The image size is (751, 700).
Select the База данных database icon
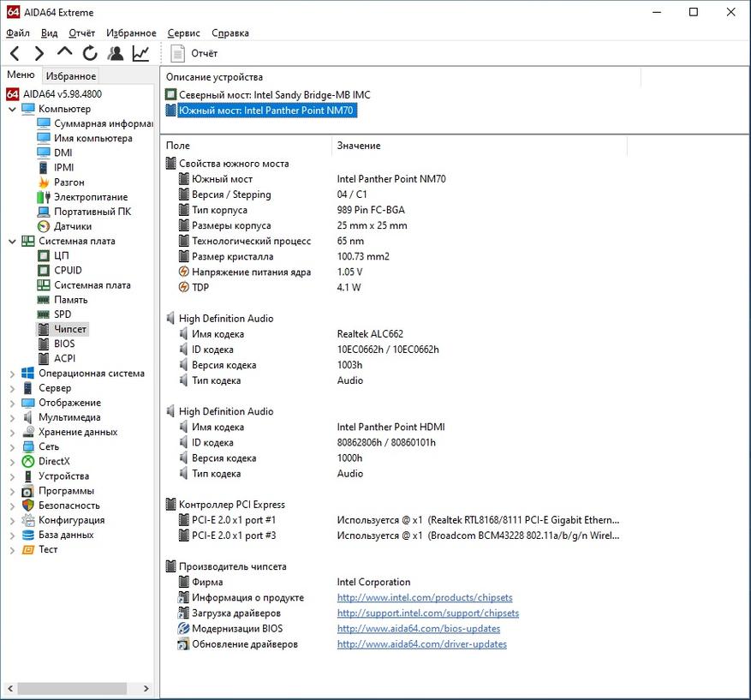click(28, 535)
